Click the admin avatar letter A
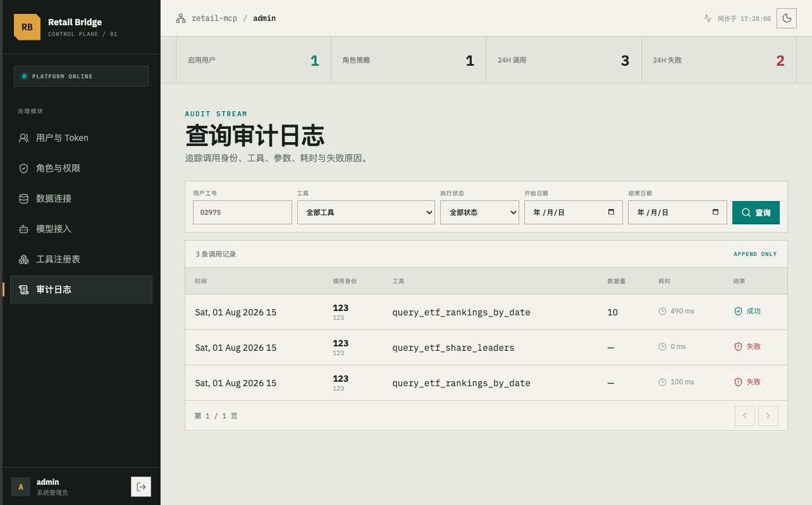812x505 pixels. click(21, 487)
